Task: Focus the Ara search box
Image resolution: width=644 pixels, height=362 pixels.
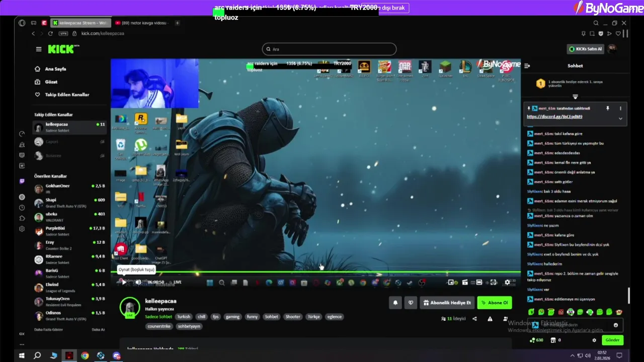Action: click(x=329, y=49)
